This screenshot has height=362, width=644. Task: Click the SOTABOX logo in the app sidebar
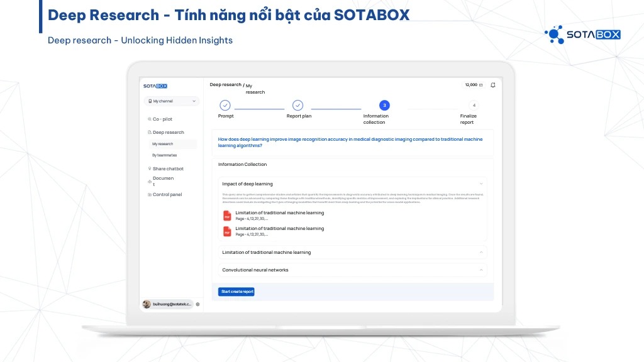click(x=155, y=85)
